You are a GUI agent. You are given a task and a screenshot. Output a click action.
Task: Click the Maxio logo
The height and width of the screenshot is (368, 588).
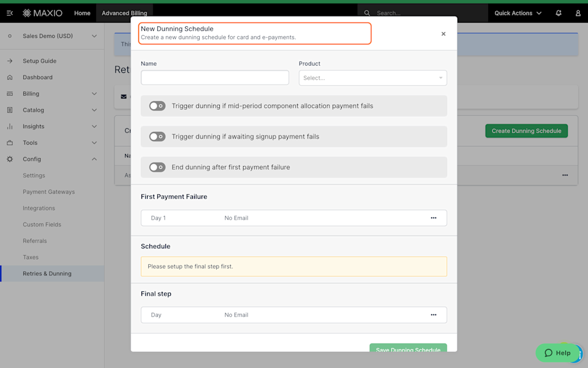pyautogui.click(x=42, y=13)
